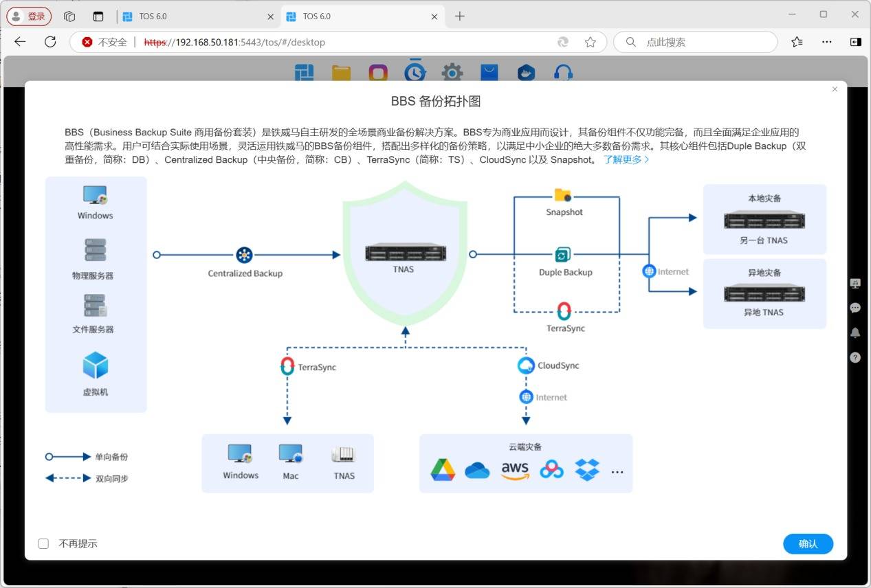The height and width of the screenshot is (588, 871).
Task: Expand the browser settings and more menu
Action: 827,42
